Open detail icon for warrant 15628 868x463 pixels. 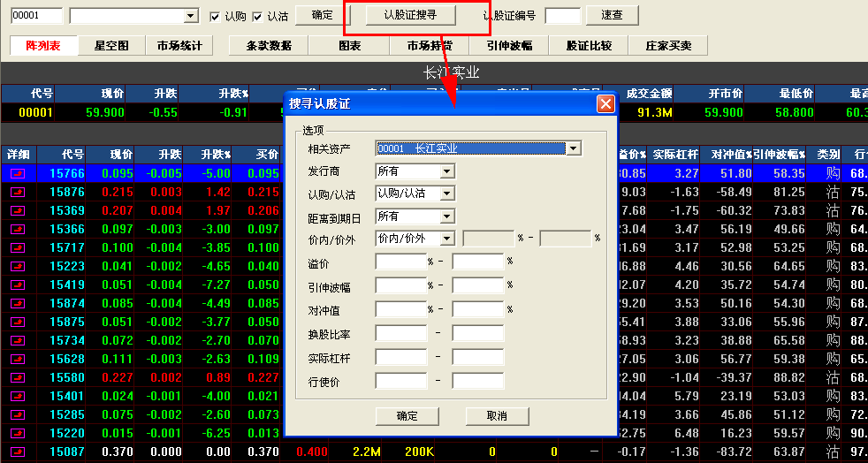coord(18,360)
